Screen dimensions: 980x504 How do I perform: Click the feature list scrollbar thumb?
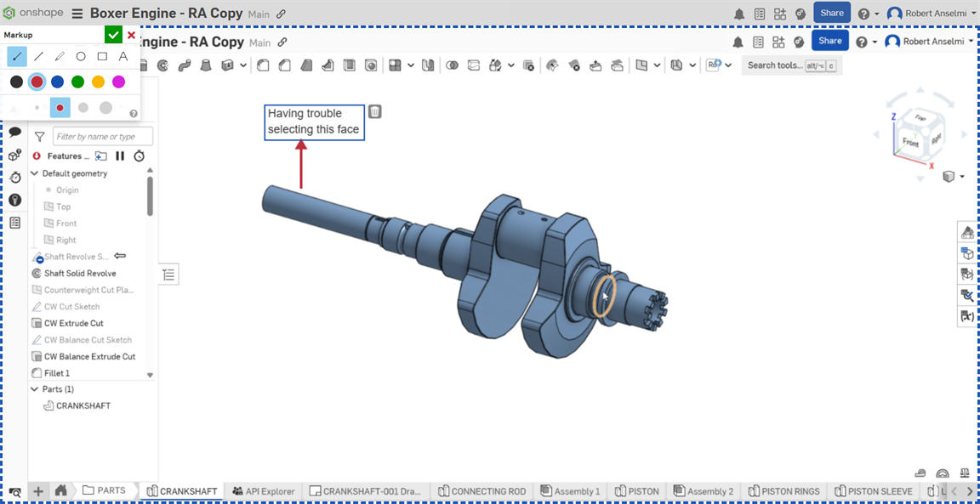(150, 196)
